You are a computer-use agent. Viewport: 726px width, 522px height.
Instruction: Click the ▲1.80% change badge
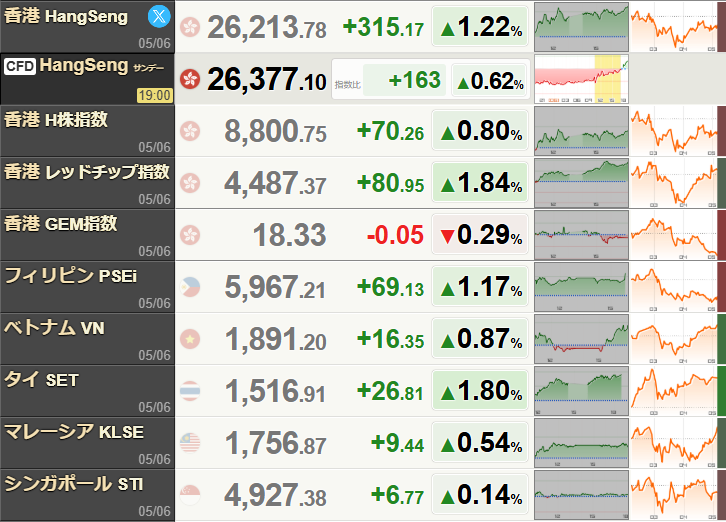click(x=480, y=390)
